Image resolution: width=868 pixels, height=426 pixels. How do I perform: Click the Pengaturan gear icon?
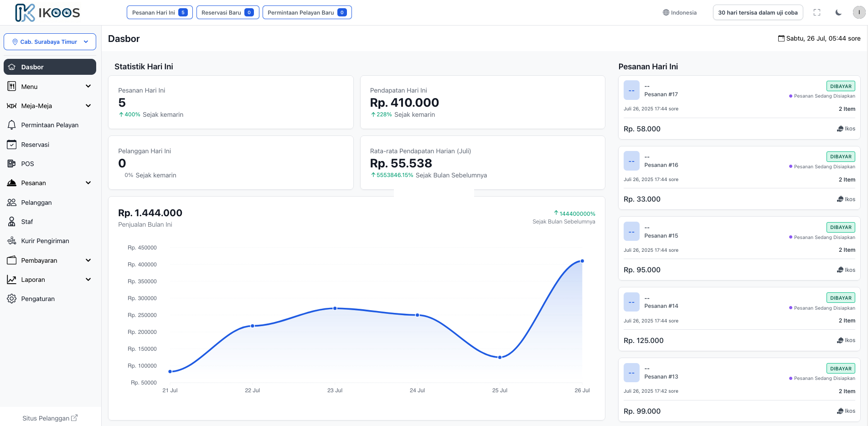[x=12, y=299]
